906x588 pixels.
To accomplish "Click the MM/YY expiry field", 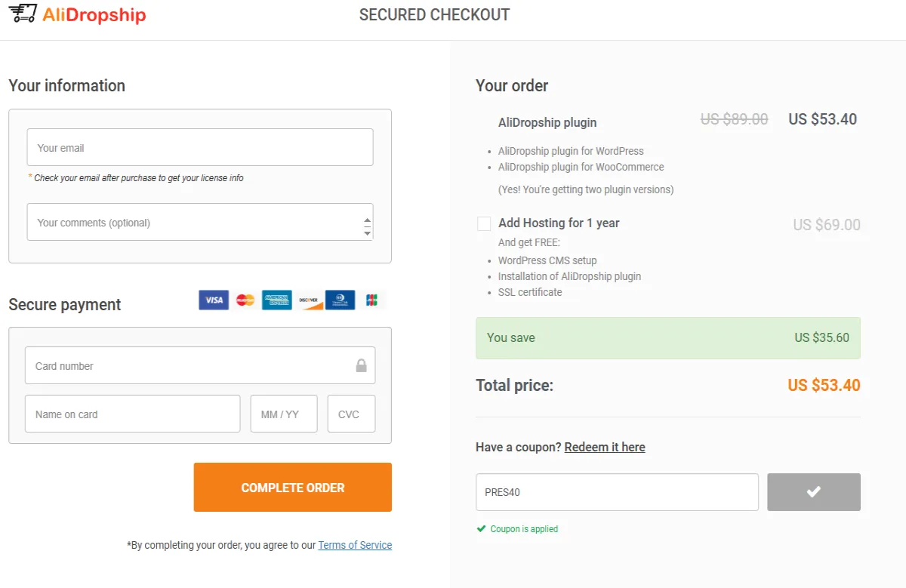I will pos(284,413).
